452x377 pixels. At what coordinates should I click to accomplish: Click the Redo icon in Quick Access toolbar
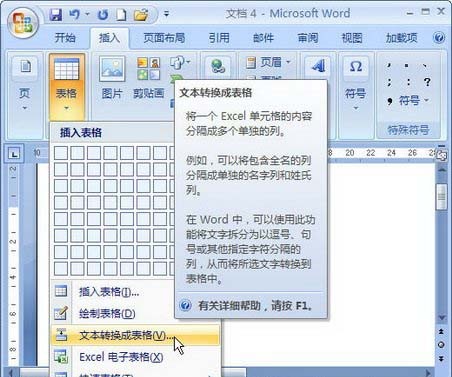103,15
